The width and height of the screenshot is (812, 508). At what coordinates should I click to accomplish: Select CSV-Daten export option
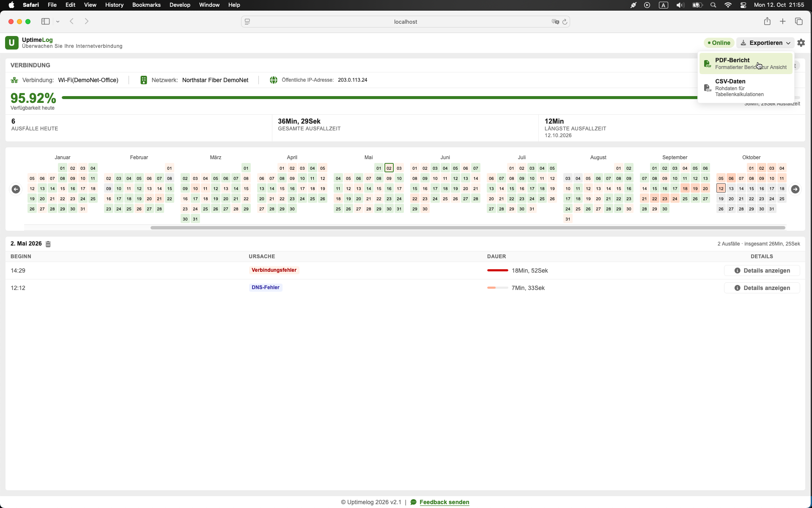[x=746, y=88]
